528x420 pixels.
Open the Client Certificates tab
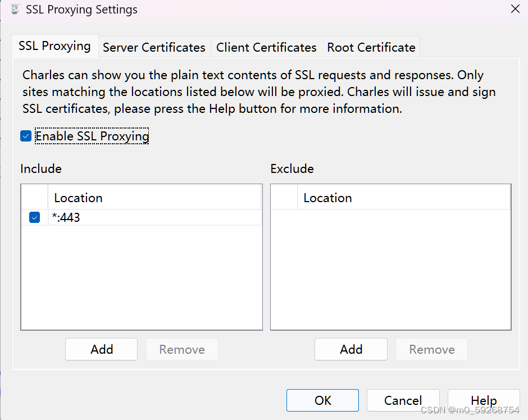[x=266, y=48]
